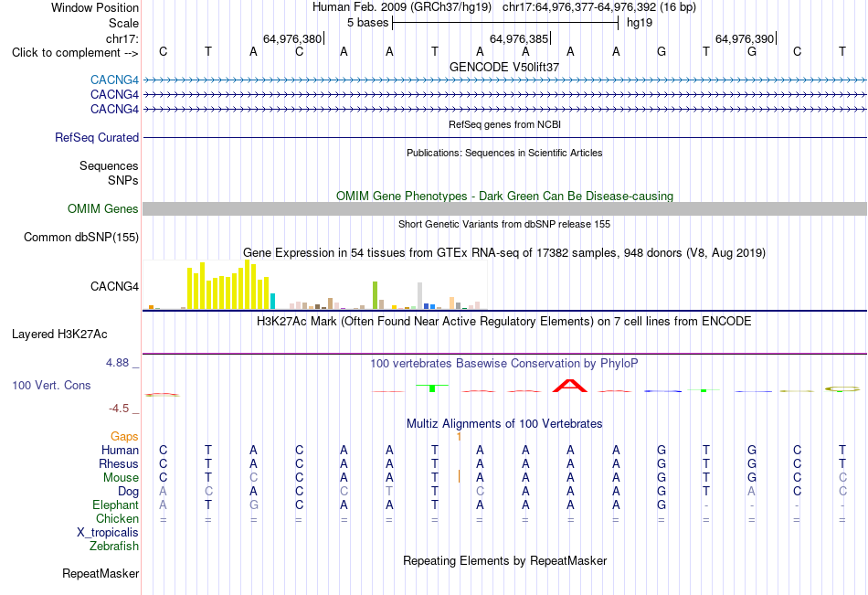
Task: Click 'Repeating Elements by RepeatMasker' title
Action: click(505, 560)
